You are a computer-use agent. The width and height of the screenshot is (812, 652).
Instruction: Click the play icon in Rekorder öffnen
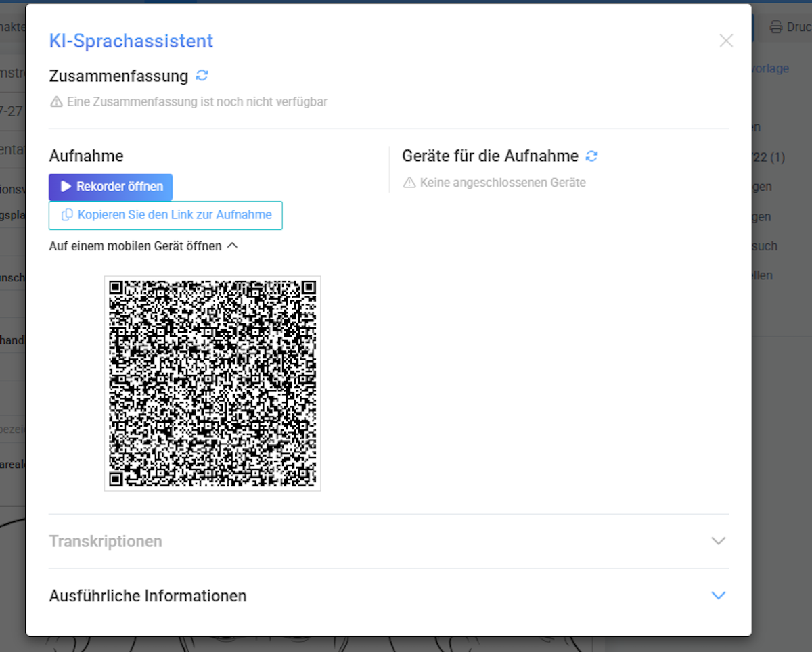(x=66, y=187)
